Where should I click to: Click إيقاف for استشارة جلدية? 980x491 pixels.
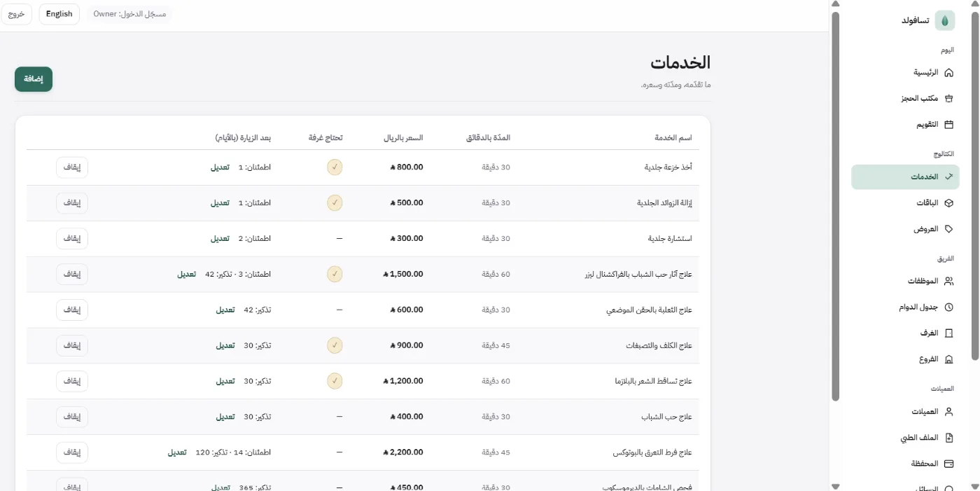pos(72,239)
